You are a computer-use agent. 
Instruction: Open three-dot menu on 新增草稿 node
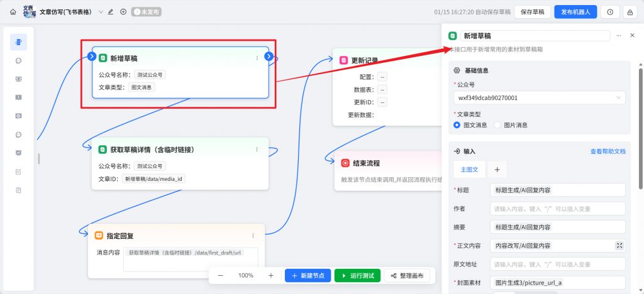pos(257,58)
